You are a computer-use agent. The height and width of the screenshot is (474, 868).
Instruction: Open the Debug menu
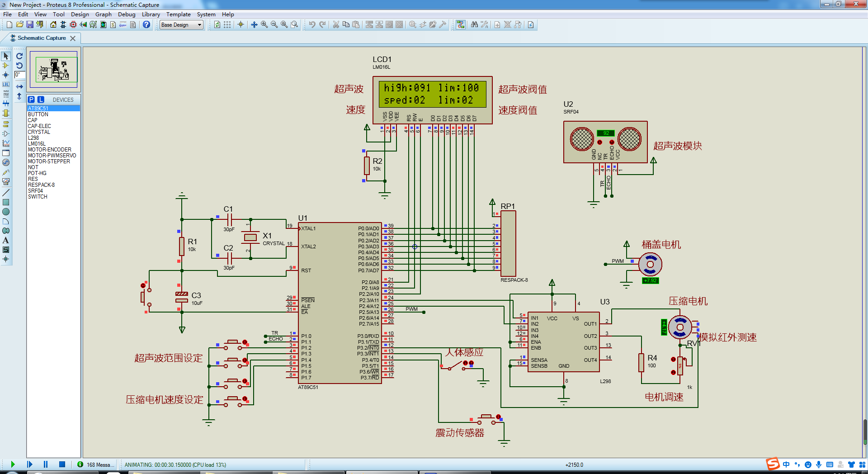[x=127, y=14]
